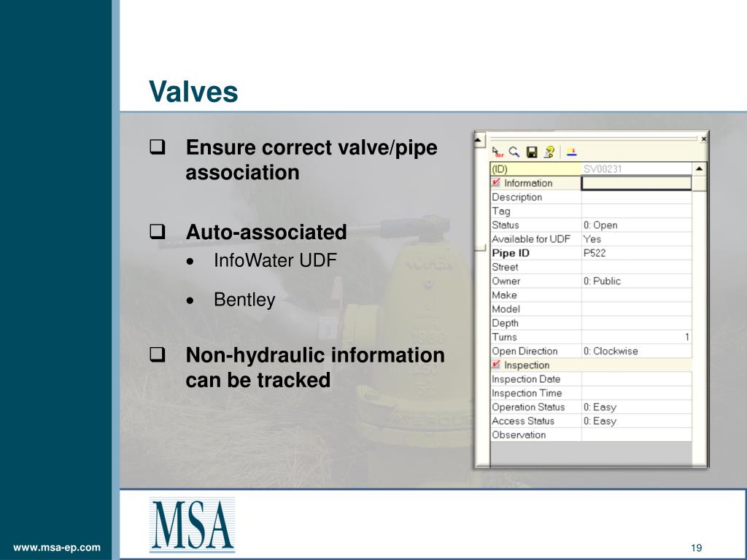The image size is (747, 560).
Task: Open the Operation Status '0: Easy' value
Action: coord(636,407)
